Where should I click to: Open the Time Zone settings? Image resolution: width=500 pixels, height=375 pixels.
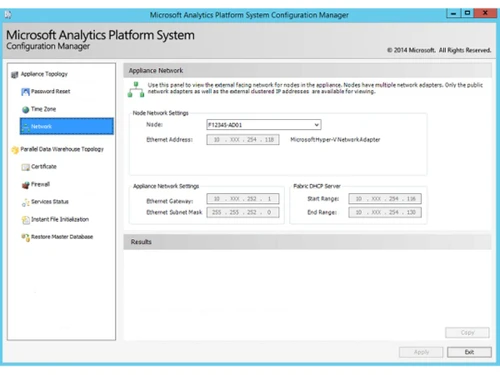pyautogui.click(x=43, y=109)
